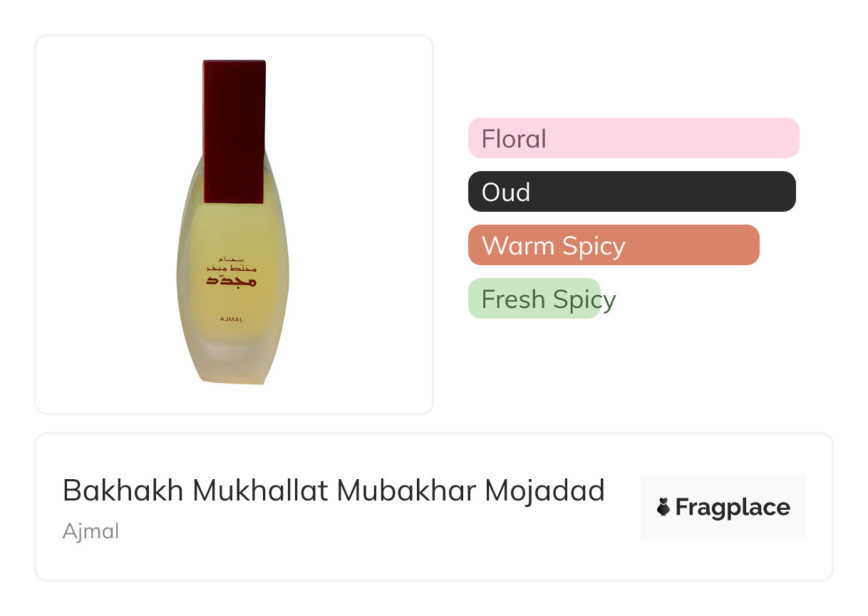Click the frosted glass base of the bottle
Image resolution: width=868 pixels, height=616 pixels.
point(233,364)
